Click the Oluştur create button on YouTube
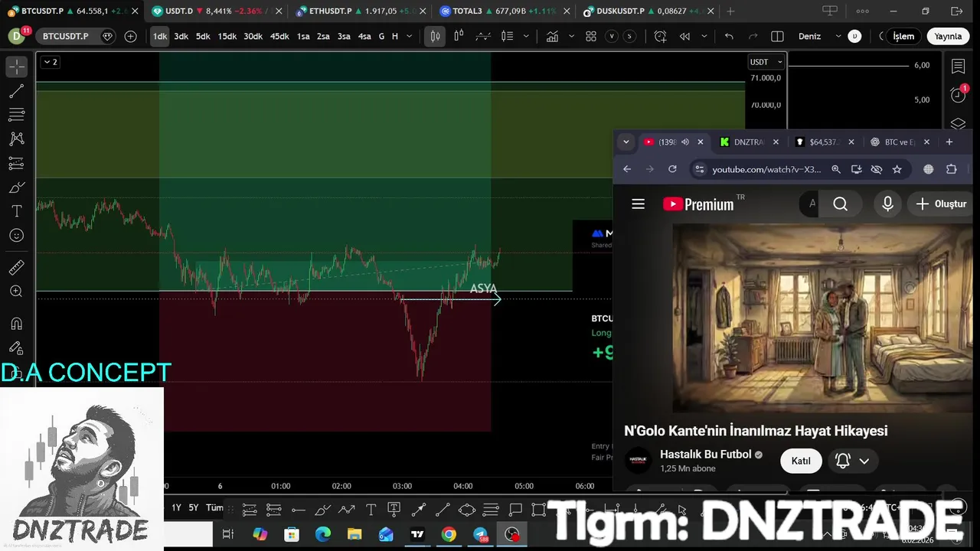 (x=941, y=204)
